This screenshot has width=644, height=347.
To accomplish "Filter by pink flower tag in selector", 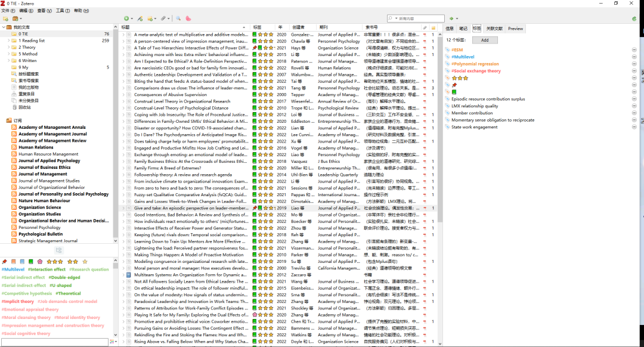I will (40, 262).
